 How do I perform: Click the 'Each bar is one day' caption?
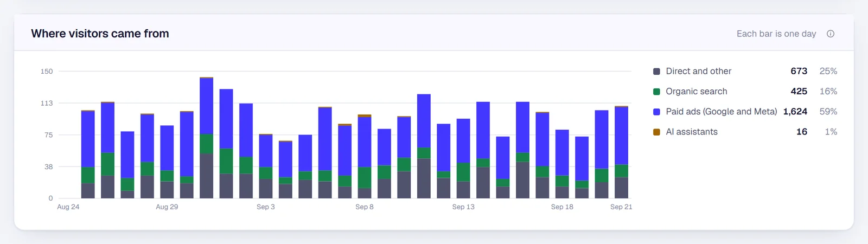click(776, 34)
